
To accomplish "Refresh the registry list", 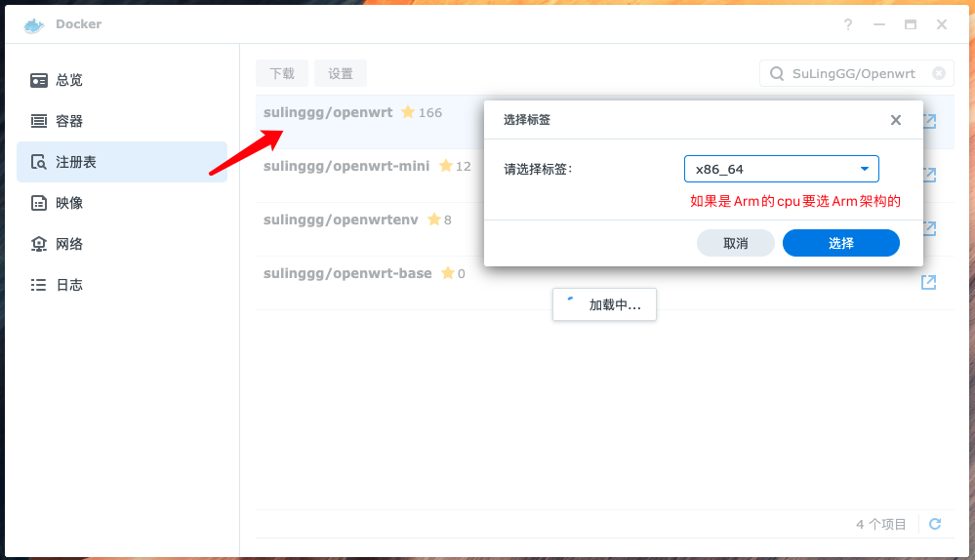I will [x=935, y=524].
